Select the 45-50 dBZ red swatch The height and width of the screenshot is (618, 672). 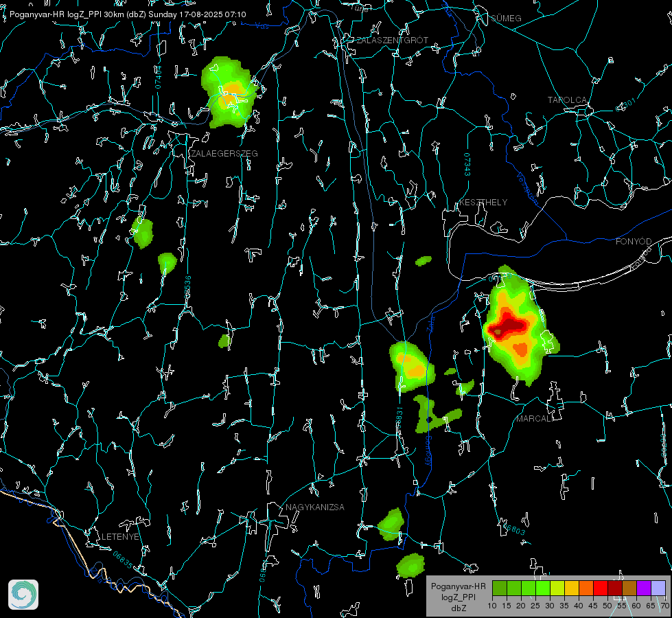[x=601, y=588]
